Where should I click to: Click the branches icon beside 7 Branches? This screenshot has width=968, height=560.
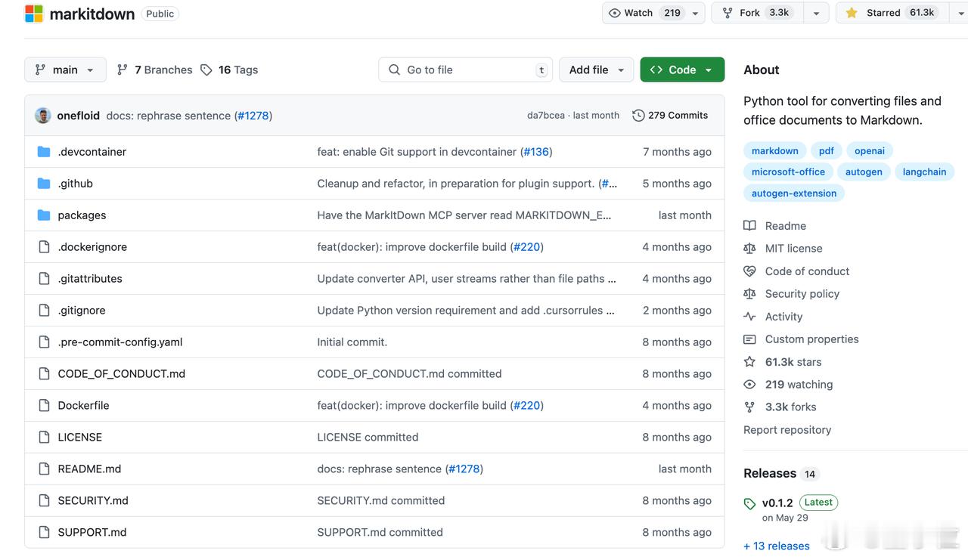click(123, 70)
